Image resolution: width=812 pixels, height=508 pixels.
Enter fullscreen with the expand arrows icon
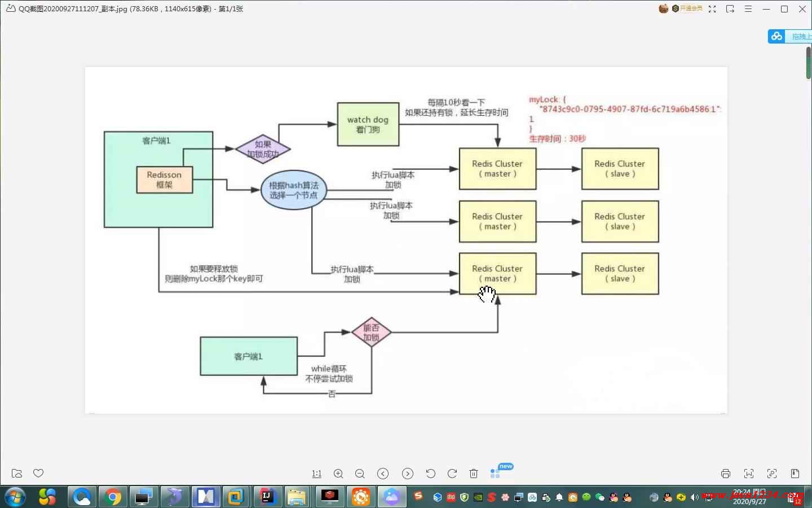point(712,9)
